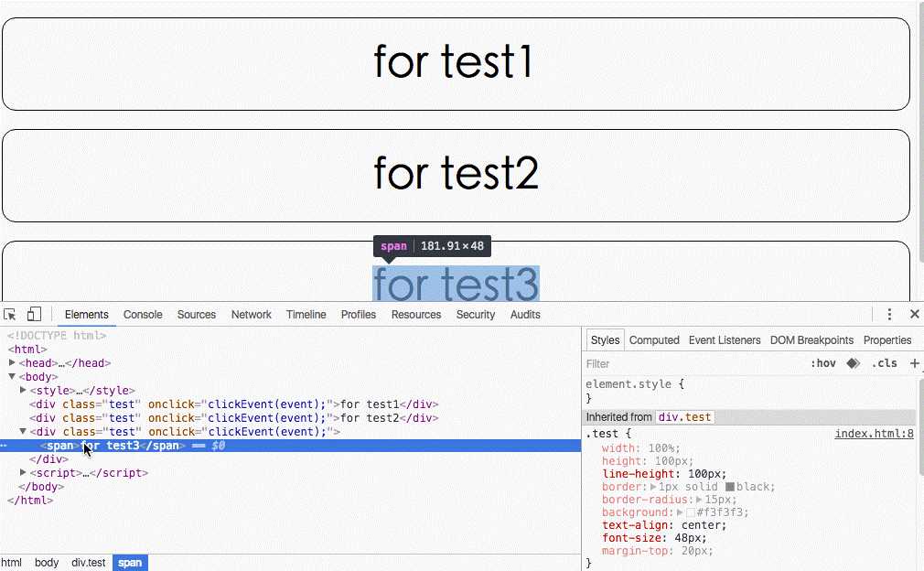Image resolution: width=924 pixels, height=571 pixels.
Task: Toggle the .cls class editor
Action: (x=885, y=363)
